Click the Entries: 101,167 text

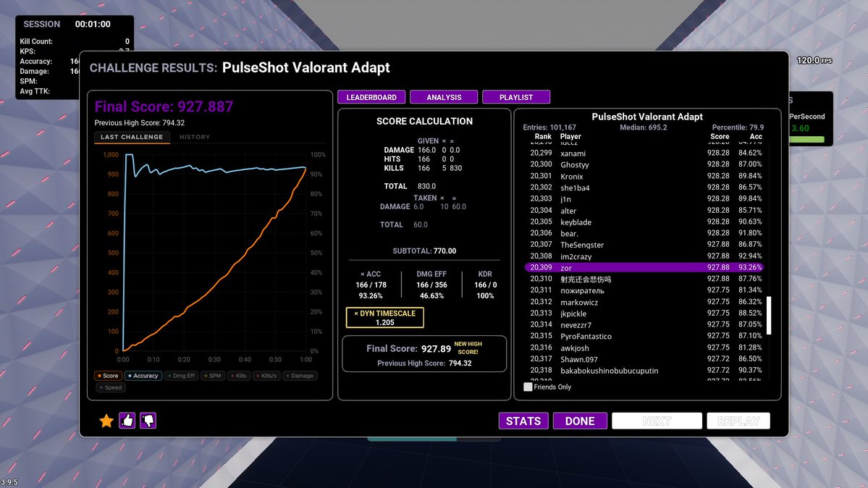pyautogui.click(x=549, y=127)
